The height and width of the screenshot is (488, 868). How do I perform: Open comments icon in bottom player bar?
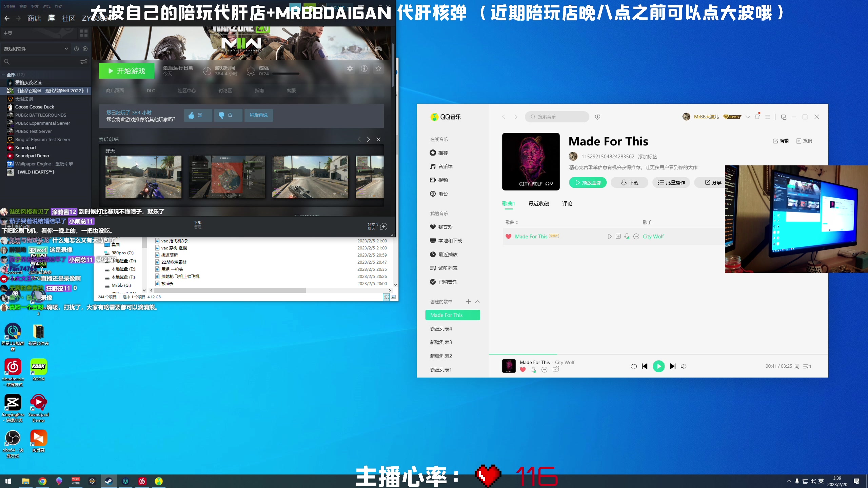[x=556, y=369]
